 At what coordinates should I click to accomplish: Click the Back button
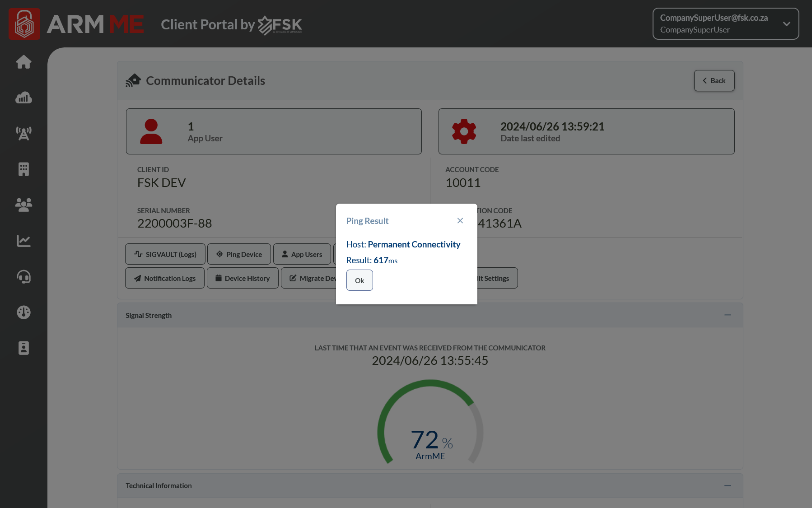714,81
